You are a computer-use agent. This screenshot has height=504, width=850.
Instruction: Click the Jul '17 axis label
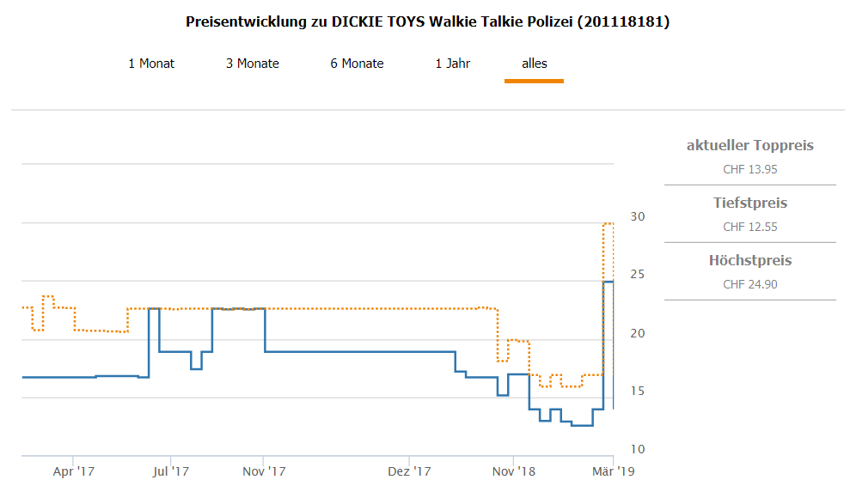click(170, 471)
